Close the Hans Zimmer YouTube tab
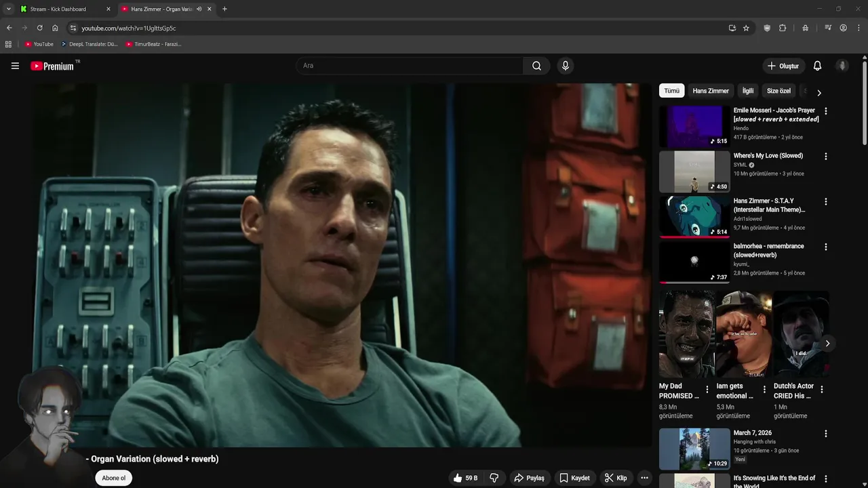This screenshot has height=488, width=868. pos(210,9)
